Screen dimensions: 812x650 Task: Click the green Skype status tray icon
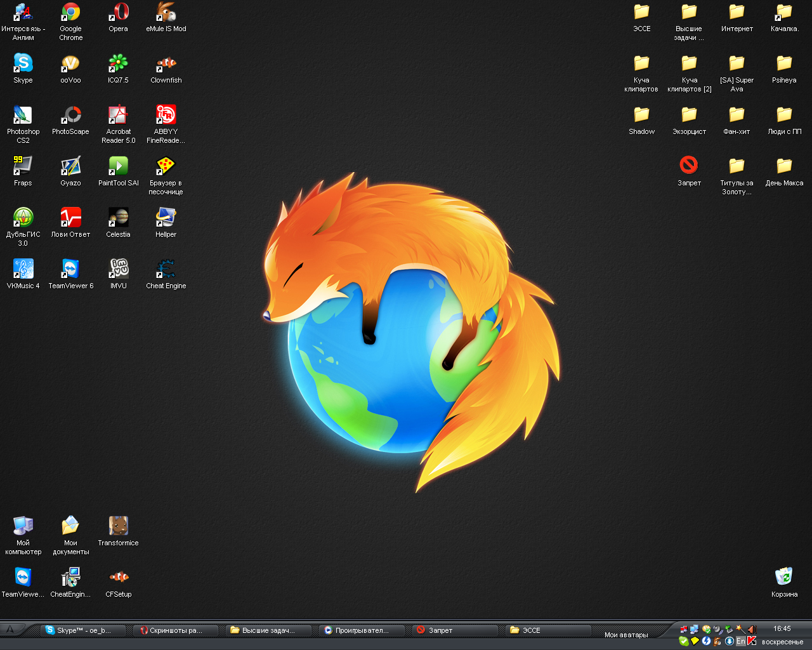tap(683, 641)
